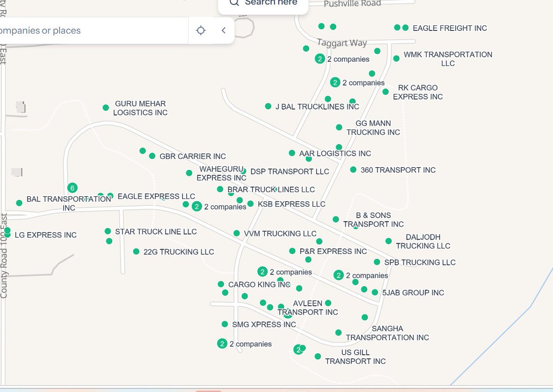
Task: Expand the 2 companies cluster below P&R EXPRESS
Action: (340, 275)
